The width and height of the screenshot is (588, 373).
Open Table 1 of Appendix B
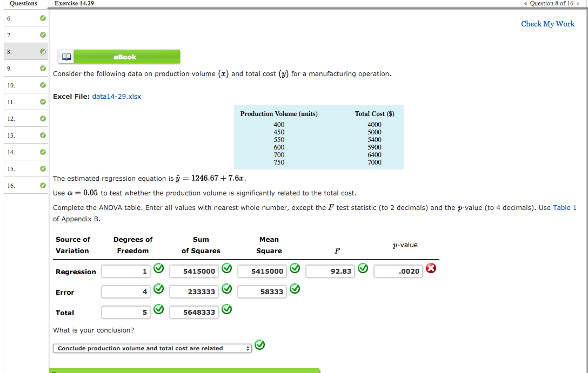pos(565,207)
